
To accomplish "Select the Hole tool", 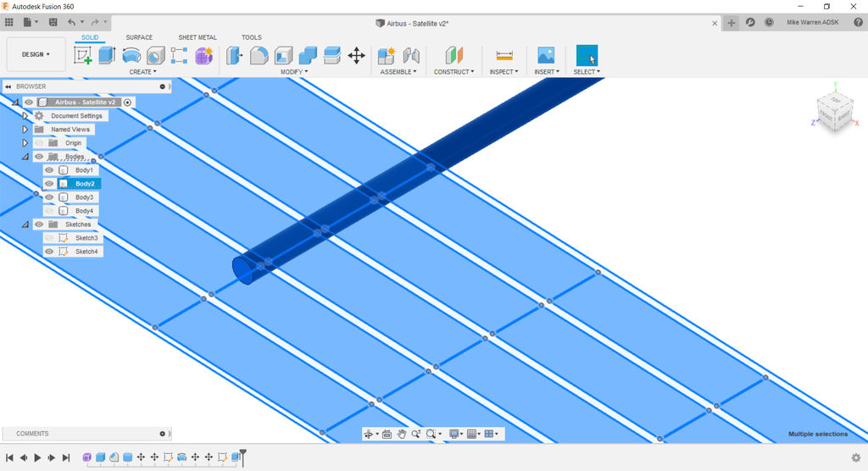I will click(x=156, y=55).
